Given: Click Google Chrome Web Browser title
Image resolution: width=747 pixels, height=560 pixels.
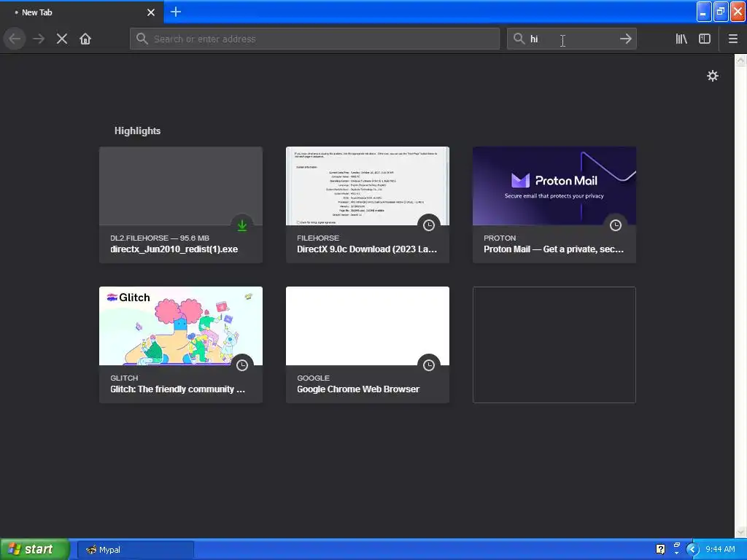Looking at the screenshot, I should [x=358, y=389].
